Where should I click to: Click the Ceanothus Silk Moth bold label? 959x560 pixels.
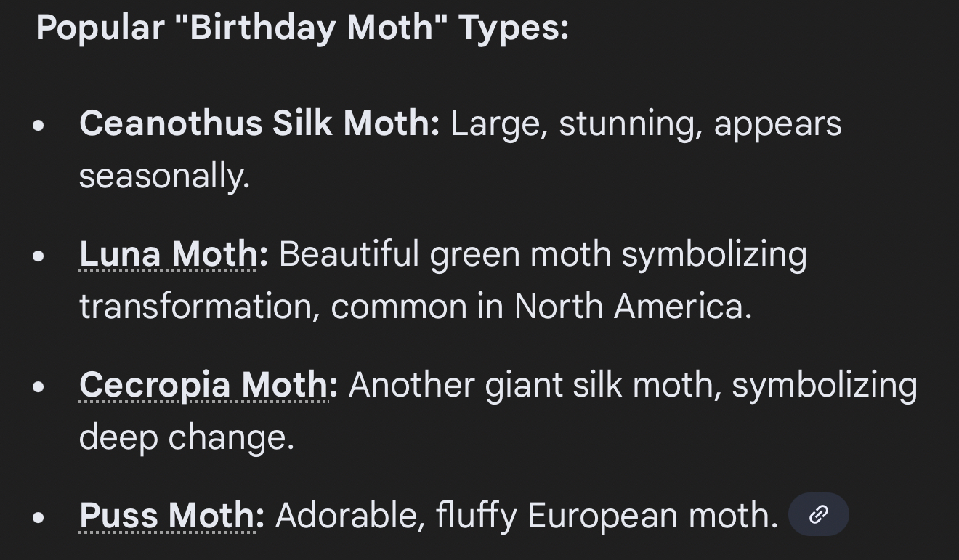point(259,123)
